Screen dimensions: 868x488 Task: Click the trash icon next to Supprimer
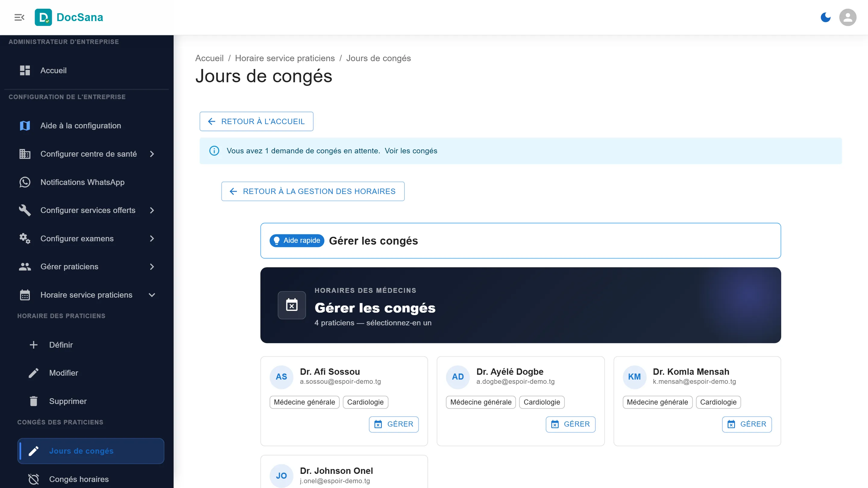pos(34,401)
